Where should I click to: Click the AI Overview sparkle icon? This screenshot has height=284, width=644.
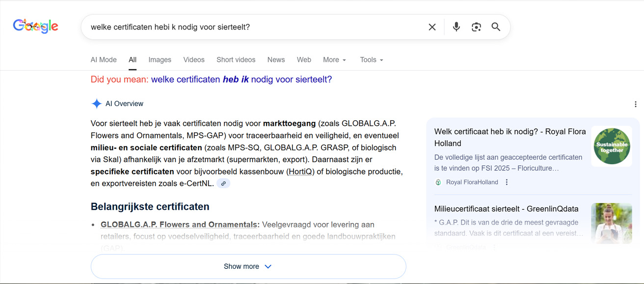tap(97, 104)
